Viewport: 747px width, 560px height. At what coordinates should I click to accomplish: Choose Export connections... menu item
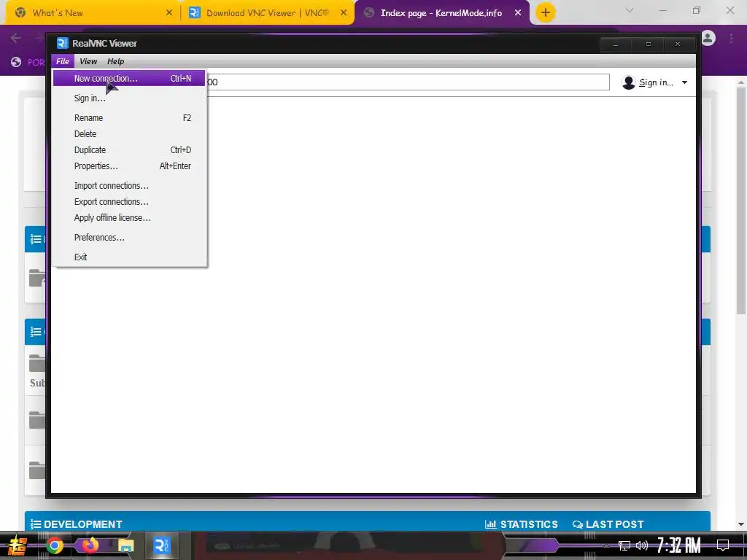point(129,202)
